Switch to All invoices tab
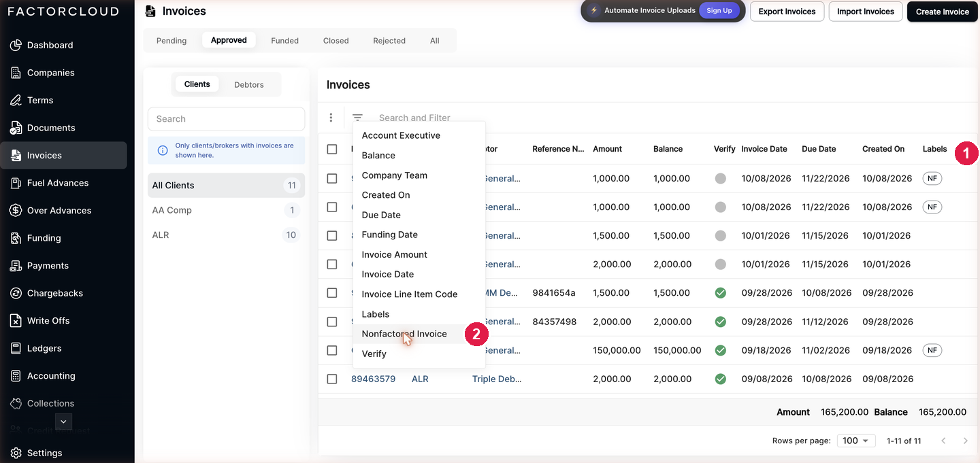 [435, 40]
